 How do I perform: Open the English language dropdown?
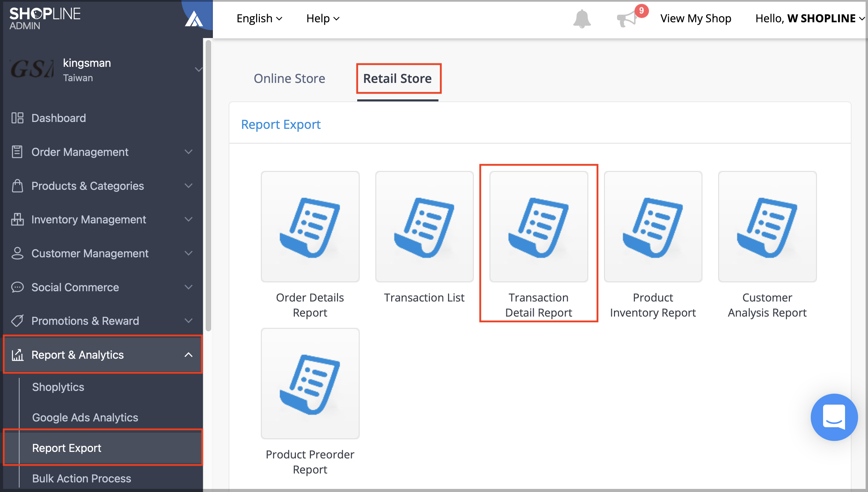point(259,19)
